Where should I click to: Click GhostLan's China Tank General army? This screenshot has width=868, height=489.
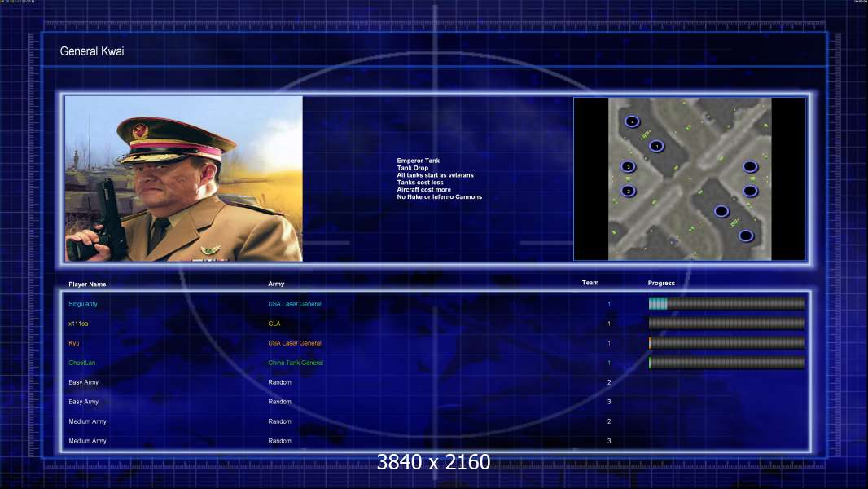(x=296, y=363)
